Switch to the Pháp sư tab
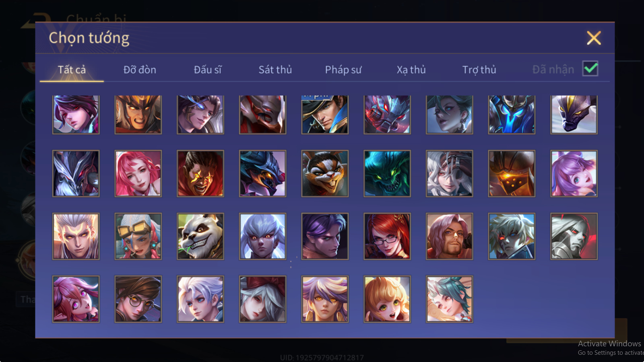 (343, 70)
